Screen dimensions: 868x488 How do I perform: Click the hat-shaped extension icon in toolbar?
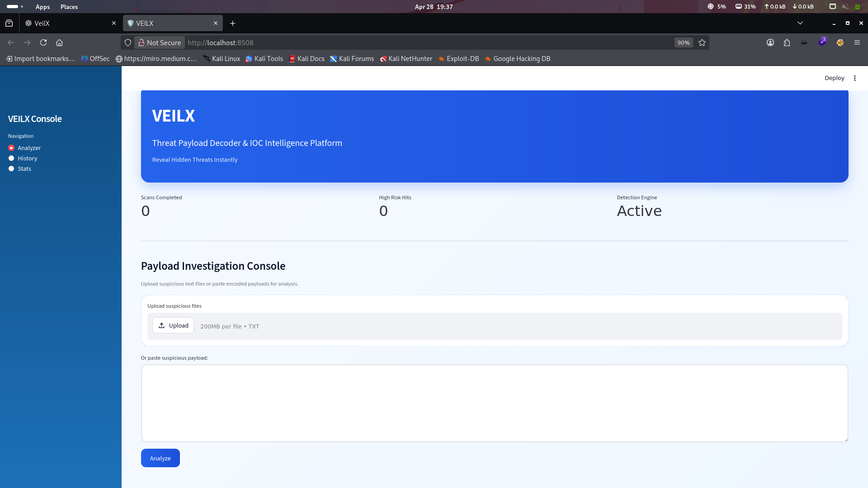(804, 42)
